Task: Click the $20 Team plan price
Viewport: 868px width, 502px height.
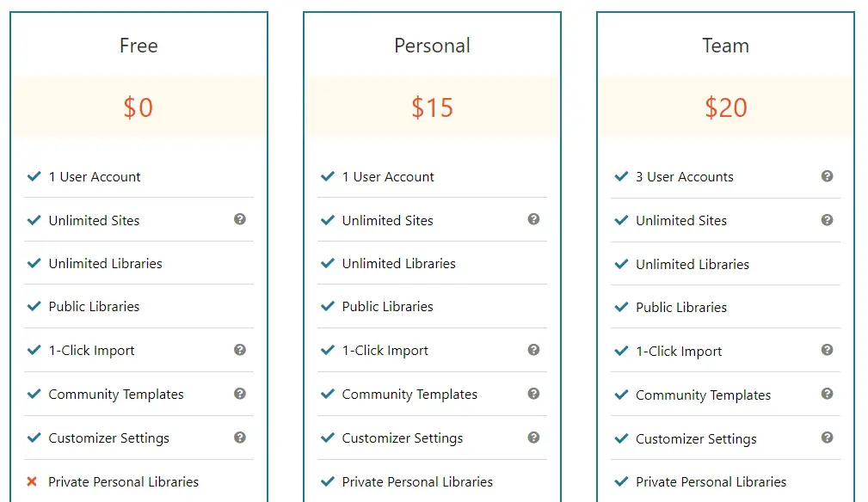Action: 726,107
